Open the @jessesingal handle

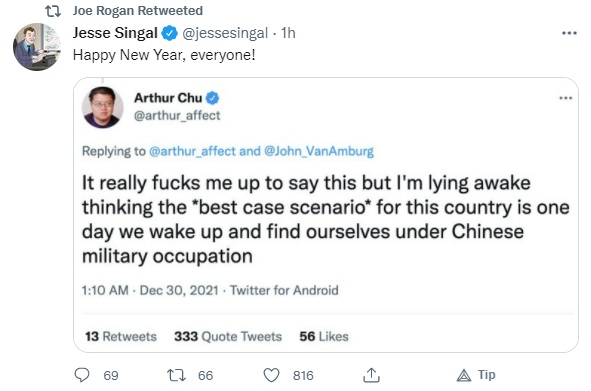[x=225, y=33]
